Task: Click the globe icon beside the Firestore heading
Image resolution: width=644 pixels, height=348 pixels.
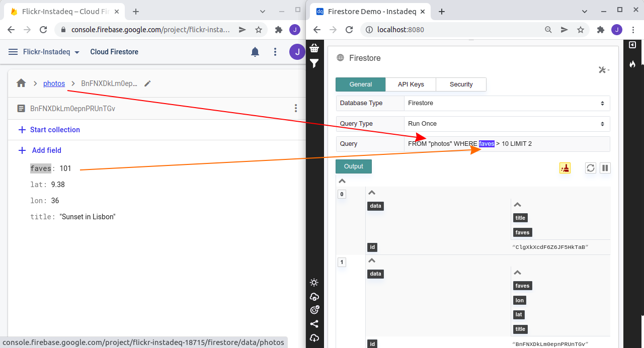Action: click(x=341, y=58)
